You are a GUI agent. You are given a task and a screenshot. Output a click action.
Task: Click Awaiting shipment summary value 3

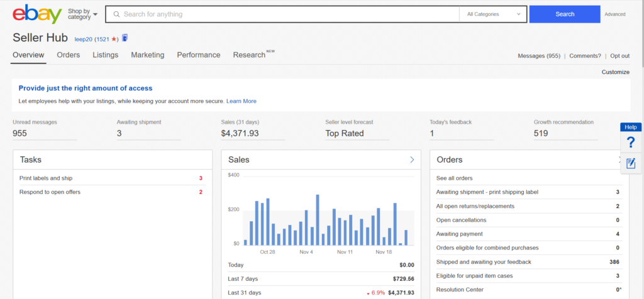click(119, 133)
